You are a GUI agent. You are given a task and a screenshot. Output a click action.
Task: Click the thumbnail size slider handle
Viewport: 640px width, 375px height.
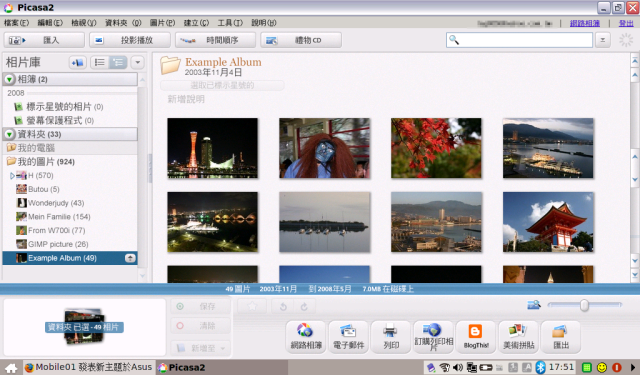[584, 305]
